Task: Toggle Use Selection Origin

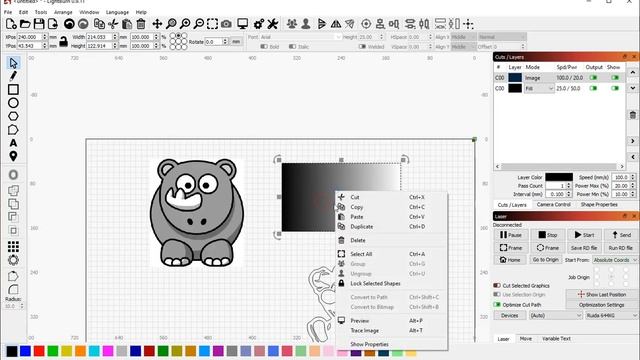Action: pos(497,294)
